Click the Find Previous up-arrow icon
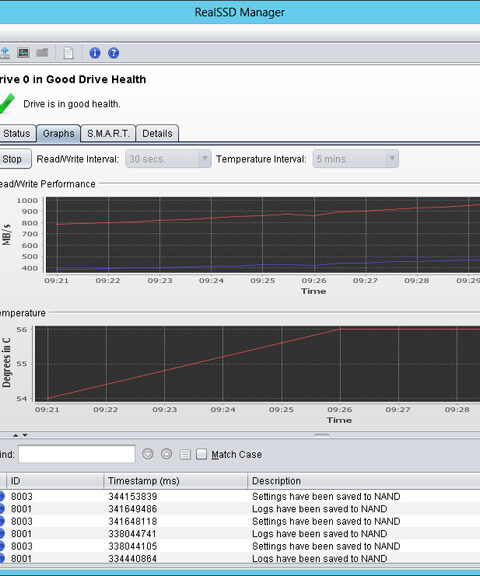The image size is (480, 576). coord(166,454)
